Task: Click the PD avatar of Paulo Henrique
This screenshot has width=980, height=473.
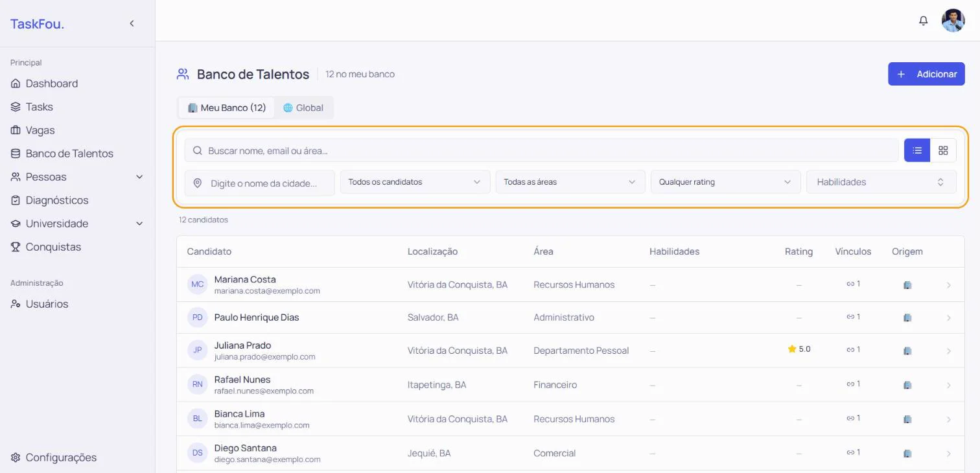Action: coord(198,317)
